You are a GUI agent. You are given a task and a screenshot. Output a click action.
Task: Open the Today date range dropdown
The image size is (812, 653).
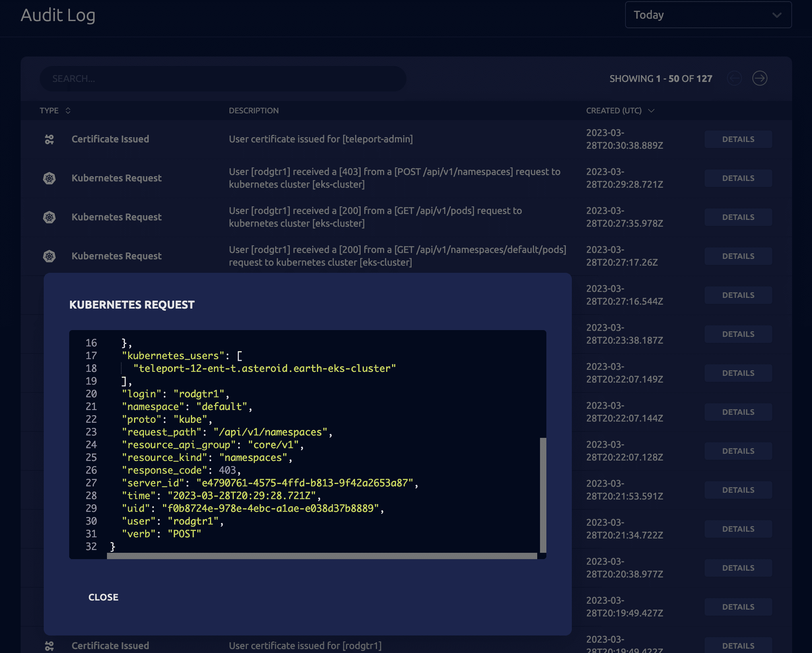(x=708, y=15)
